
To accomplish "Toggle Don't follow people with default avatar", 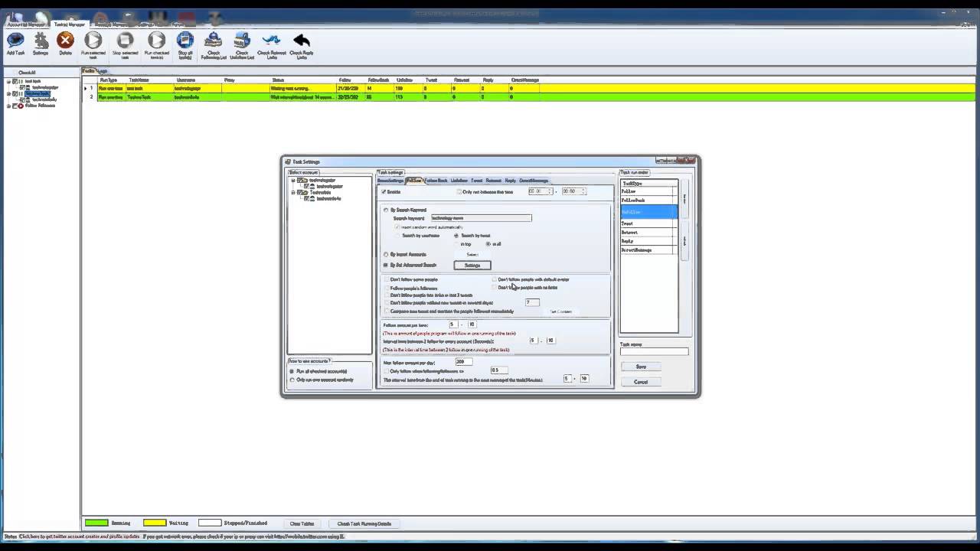I will (x=495, y=279).
